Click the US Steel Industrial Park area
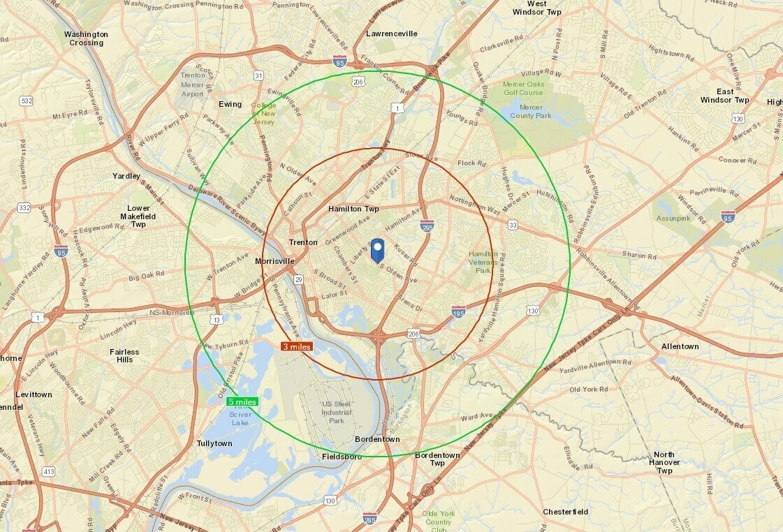This screenshot has width=783, height=532. (336, 412)
